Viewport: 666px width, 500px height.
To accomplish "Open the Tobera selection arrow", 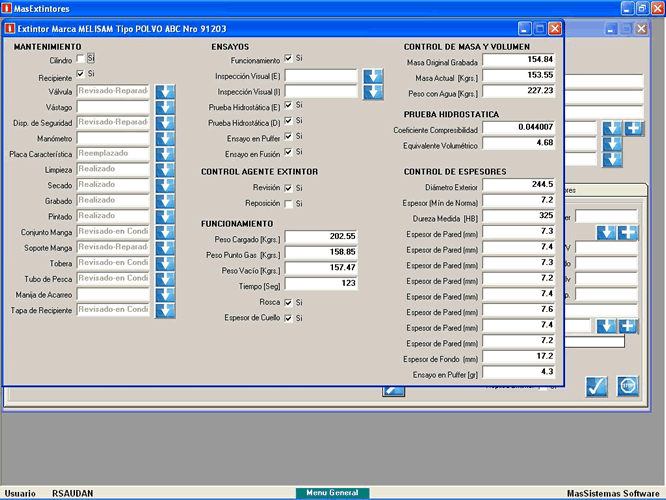I will coord(165,263).
